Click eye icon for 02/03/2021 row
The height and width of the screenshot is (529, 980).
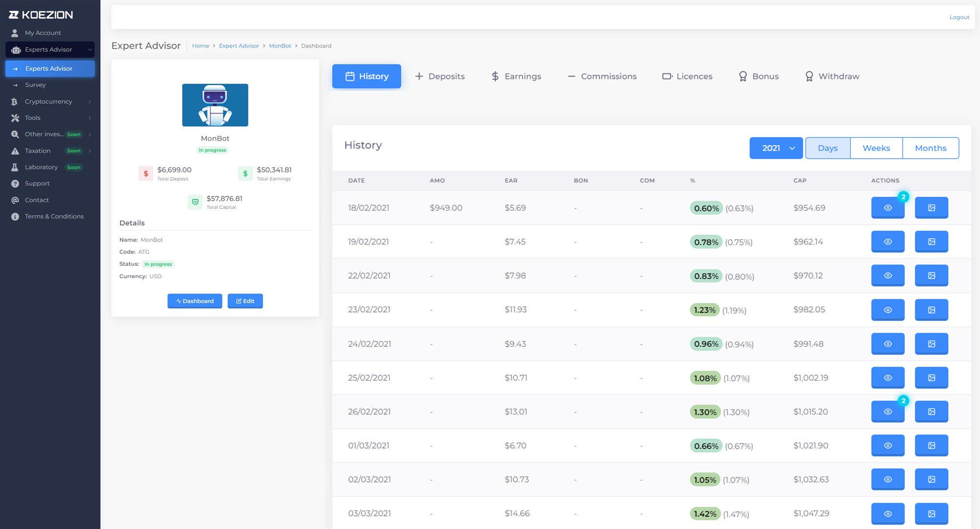point(887,480)
